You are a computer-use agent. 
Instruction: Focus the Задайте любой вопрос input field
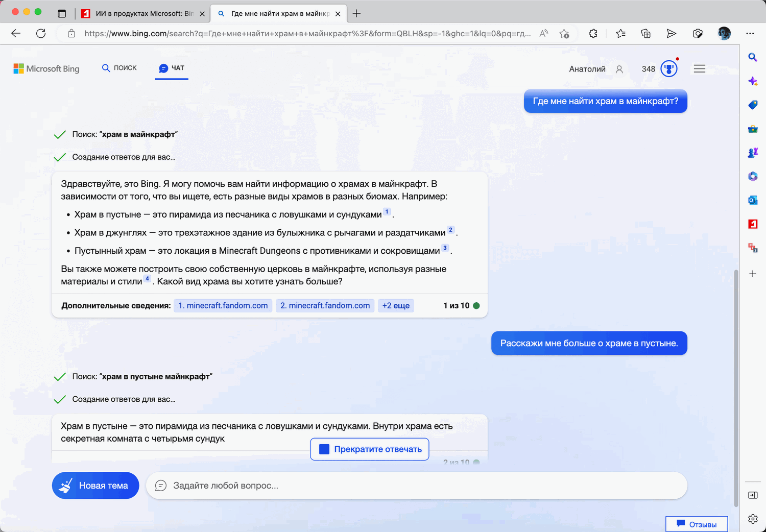tap(417, 486)
